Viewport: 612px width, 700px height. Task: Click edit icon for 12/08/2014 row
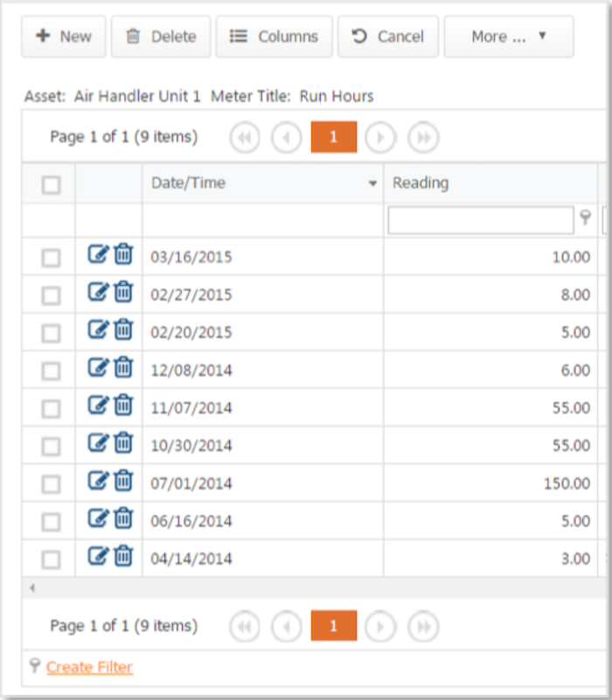[x=97, y=368]
